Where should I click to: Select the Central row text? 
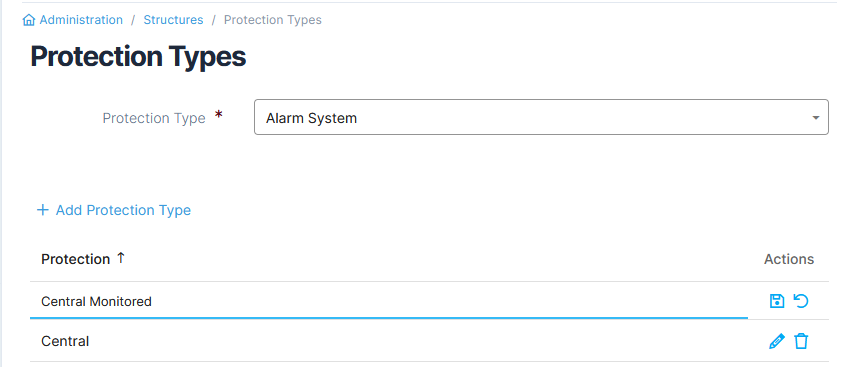click(x=65, y=341)
